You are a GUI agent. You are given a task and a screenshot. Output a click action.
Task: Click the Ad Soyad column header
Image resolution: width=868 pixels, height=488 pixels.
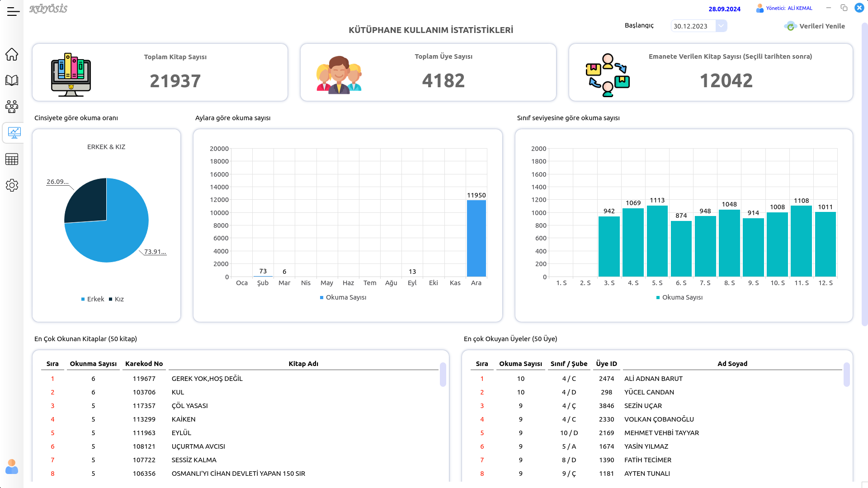pyautogui.click(x=732, y=364)
